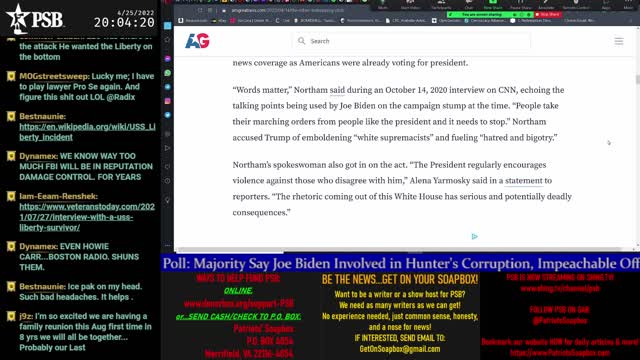Click the blue workspace icon atop sidebar
The image size is (640, 360).
tap(167, 26)
